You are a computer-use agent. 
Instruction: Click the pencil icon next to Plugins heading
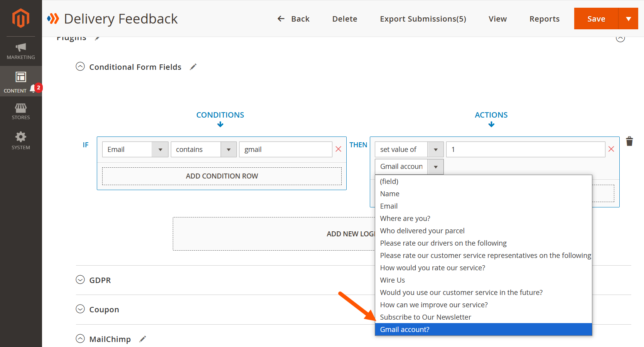[x=98, y=38]
